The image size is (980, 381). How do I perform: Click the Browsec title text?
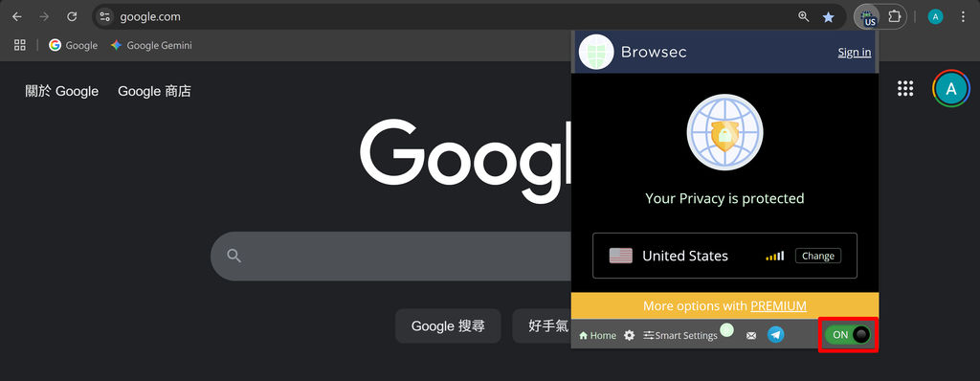654,52
